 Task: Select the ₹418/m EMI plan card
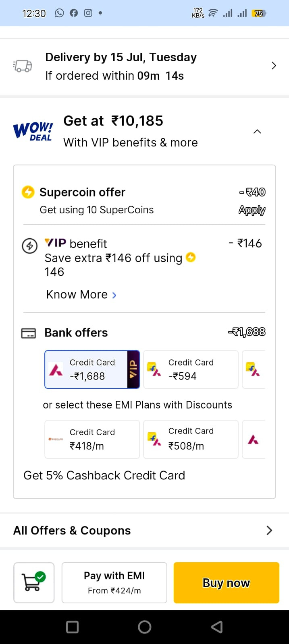tap(92, 439)
